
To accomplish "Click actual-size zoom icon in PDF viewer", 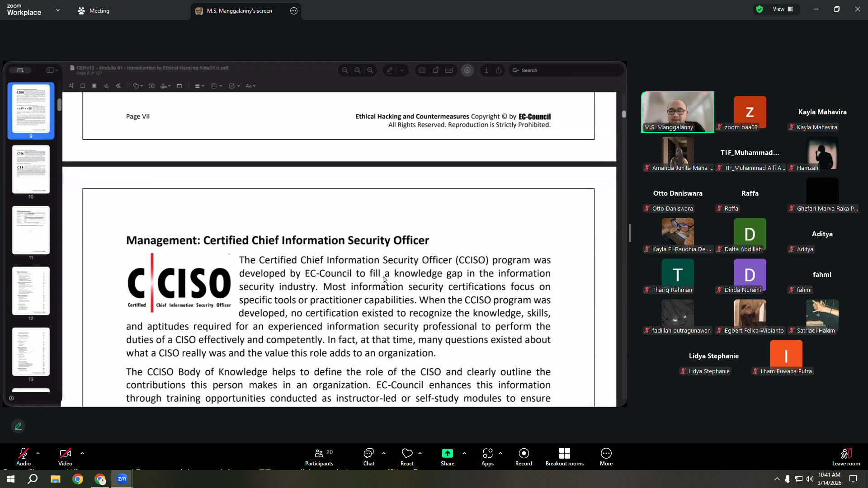I will (358, 70).
